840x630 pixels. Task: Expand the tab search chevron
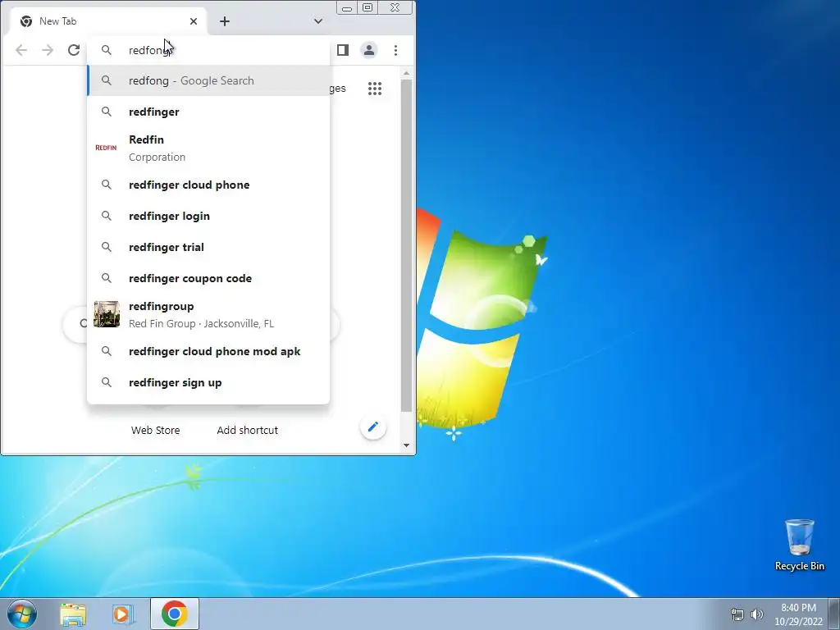(318, 21)
